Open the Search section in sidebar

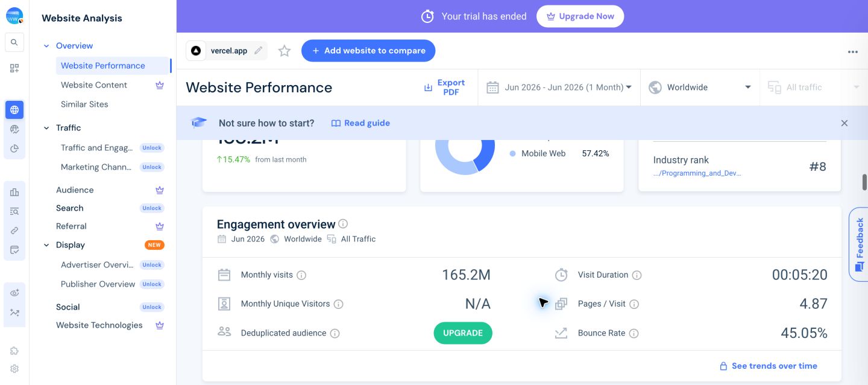pyautogui.click(x=70, y=208)
